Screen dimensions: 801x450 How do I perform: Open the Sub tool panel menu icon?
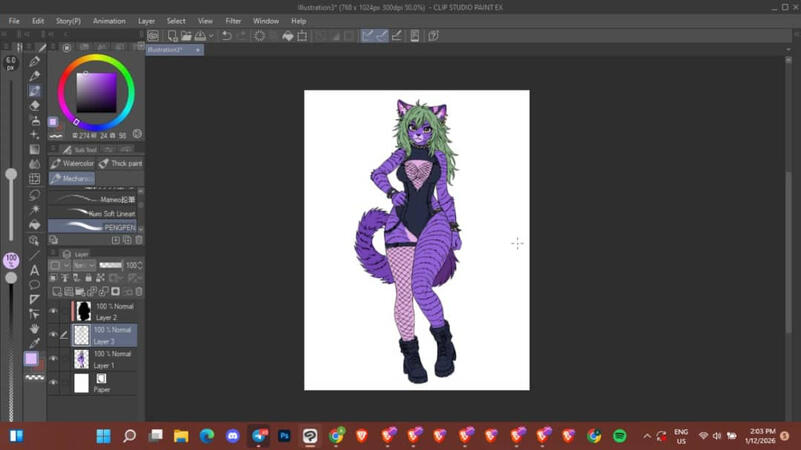[53, 149]
